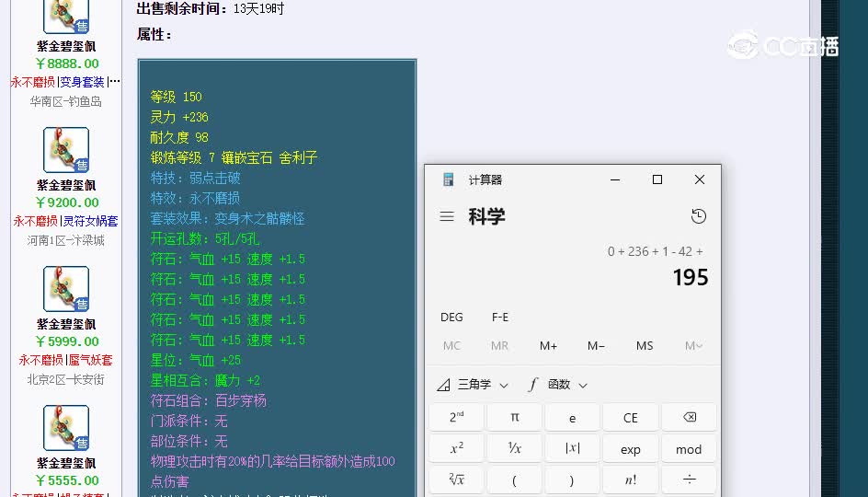
Task: Open 紫金碧玺佩 listing priced ¥8888.00
Action: [66, 46]
